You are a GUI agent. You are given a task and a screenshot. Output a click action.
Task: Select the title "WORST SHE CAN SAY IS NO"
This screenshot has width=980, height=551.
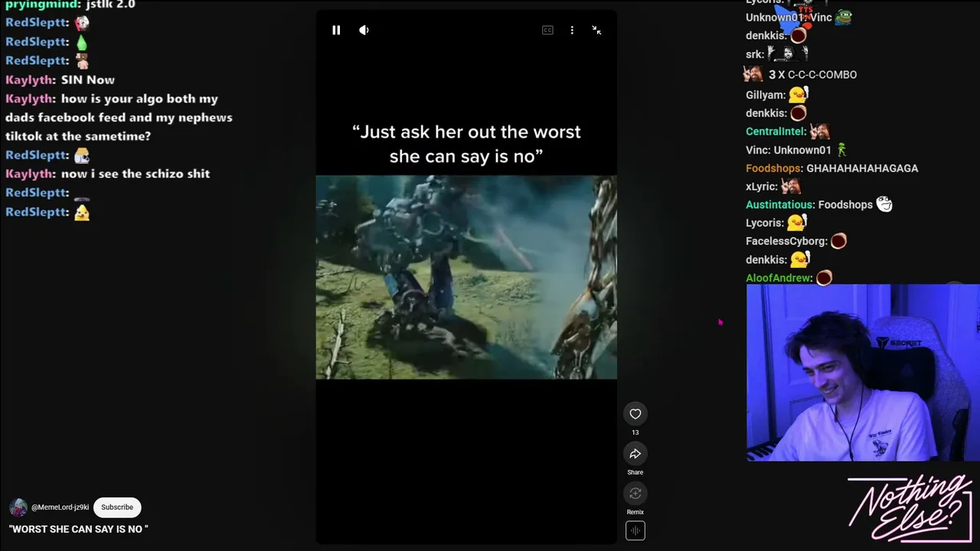point(78,529)
